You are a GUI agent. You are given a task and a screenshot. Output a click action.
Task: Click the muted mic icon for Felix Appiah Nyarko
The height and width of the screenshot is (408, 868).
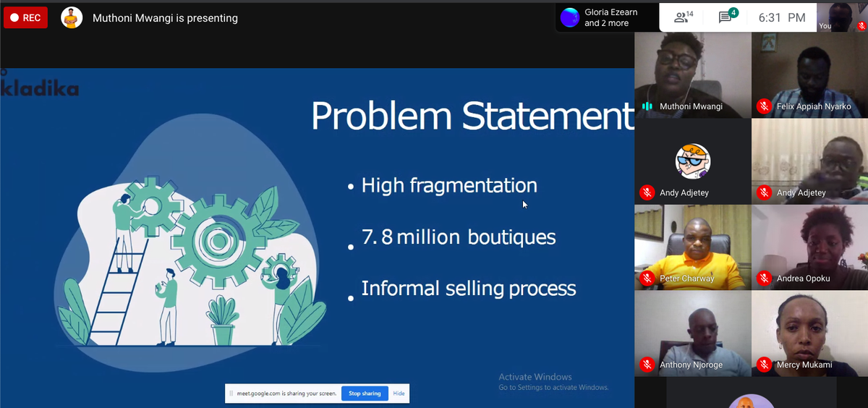[764, 106]
